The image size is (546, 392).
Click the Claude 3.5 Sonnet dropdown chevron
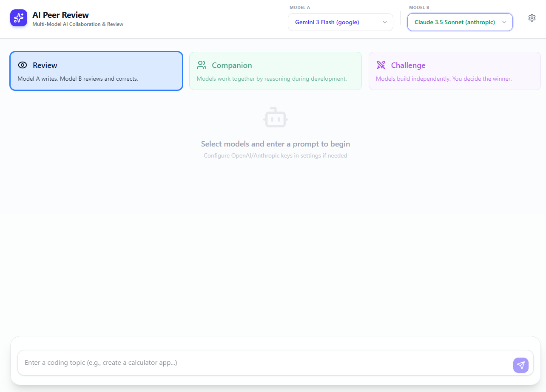(x=504, y=22)
